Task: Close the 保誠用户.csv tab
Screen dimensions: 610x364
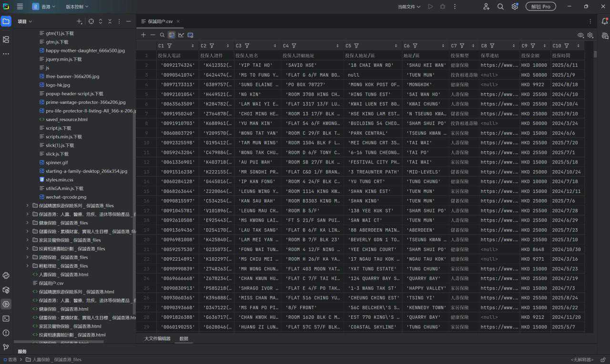Action: (x=178, y=21)
